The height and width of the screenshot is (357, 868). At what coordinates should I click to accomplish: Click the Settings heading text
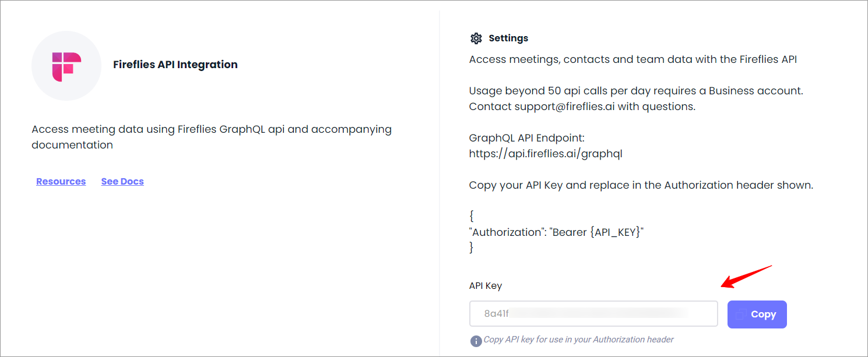pyautogui.click(x=508, y=38)
